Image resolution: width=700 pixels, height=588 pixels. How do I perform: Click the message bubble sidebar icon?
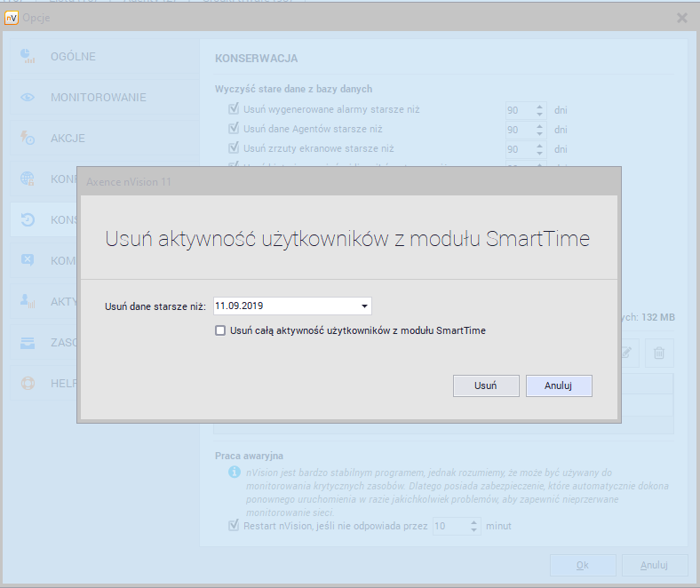28,260
